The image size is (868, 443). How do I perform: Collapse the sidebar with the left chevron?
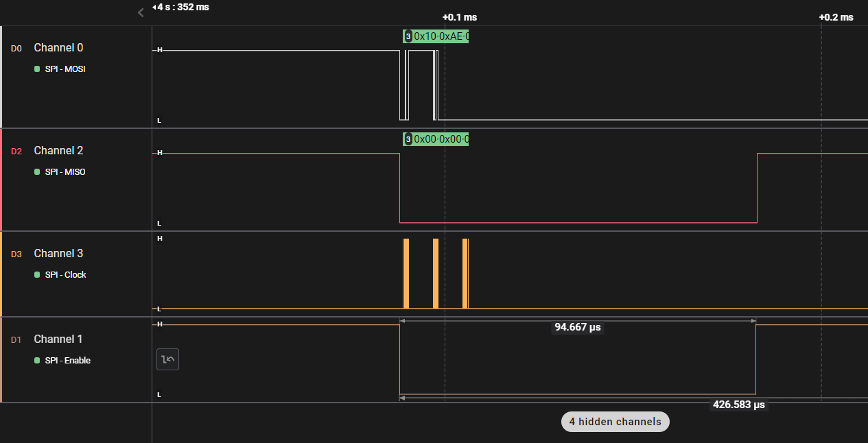[x=141, y=12]
